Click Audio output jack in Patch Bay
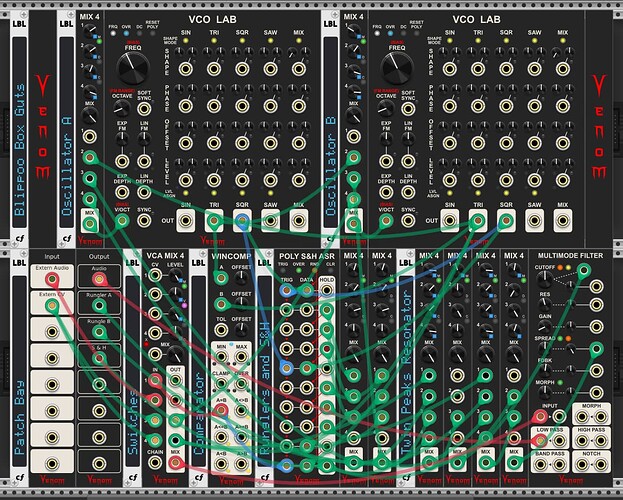Viewport: 623px width, 500px height. pyautogui.click(x=99, y=279)
